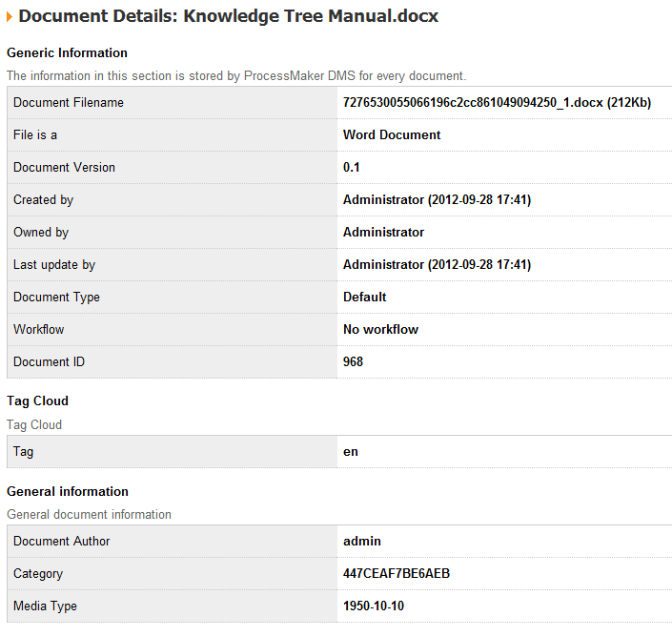Screen dimensions: 672x637
Task: Click the Document Details page title
Action: pyautogui.click(x=229, y=16)
